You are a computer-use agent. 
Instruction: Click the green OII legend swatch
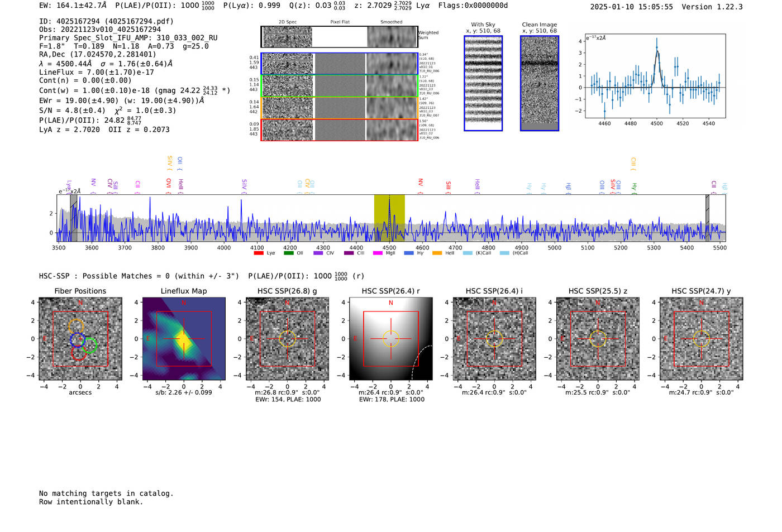click(288, 253)
